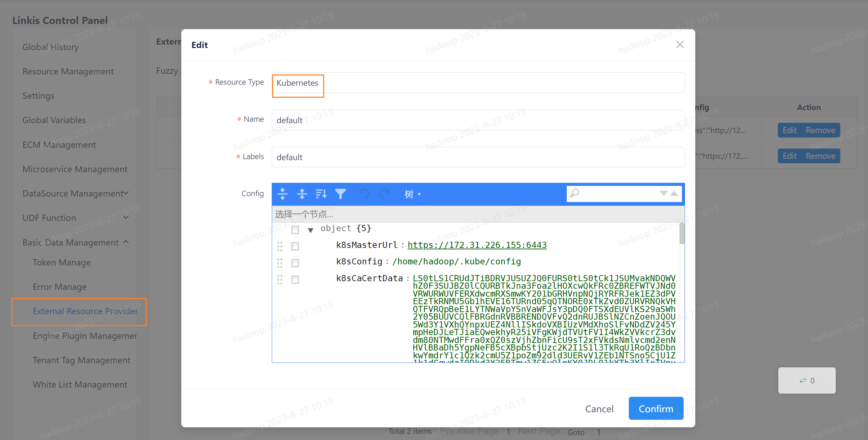Open action menu for k8sMasterUrl row
Image resolution: width=868 pixels, height=440 pixels.
coord(295,246)
